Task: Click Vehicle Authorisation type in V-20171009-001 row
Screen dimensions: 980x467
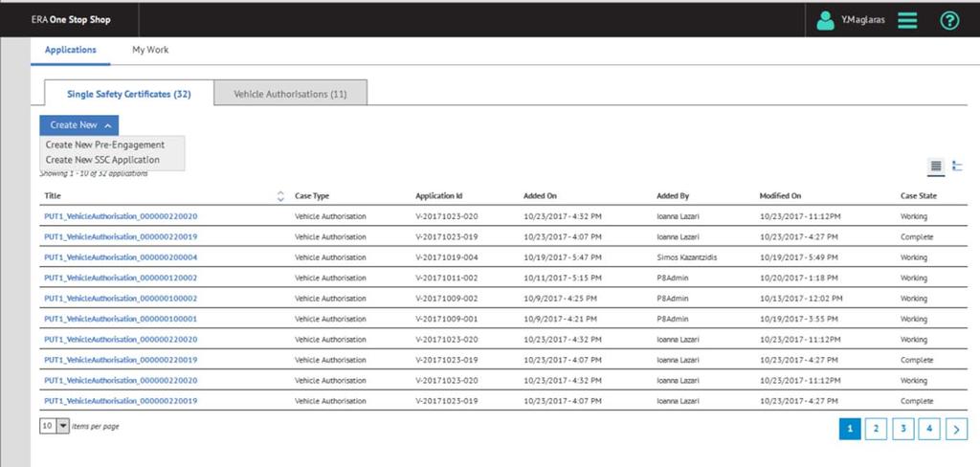Action: pyautogui.click(x=330, y=319)
